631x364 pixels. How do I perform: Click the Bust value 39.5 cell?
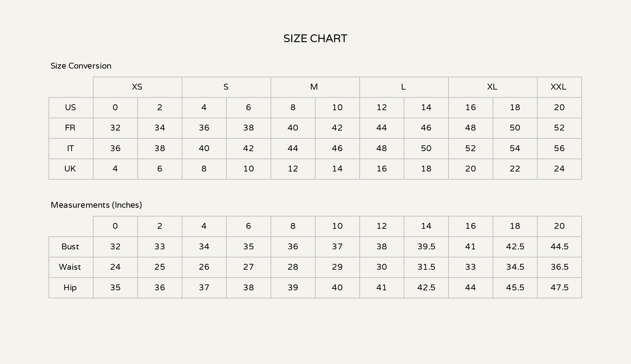point(426,247)
